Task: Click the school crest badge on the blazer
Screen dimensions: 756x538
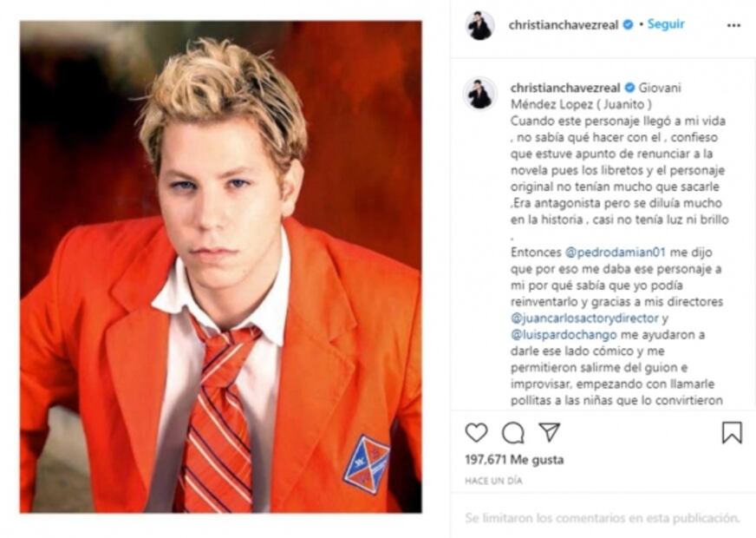Action: coord(367,464)
